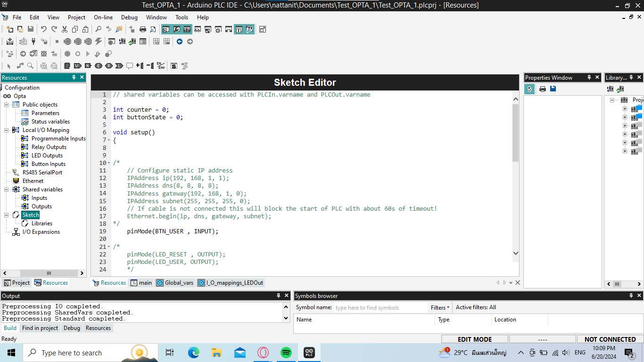Insert a return with the R icon
This screenshot has width=644, height=362.
click(x=108, y=66)
